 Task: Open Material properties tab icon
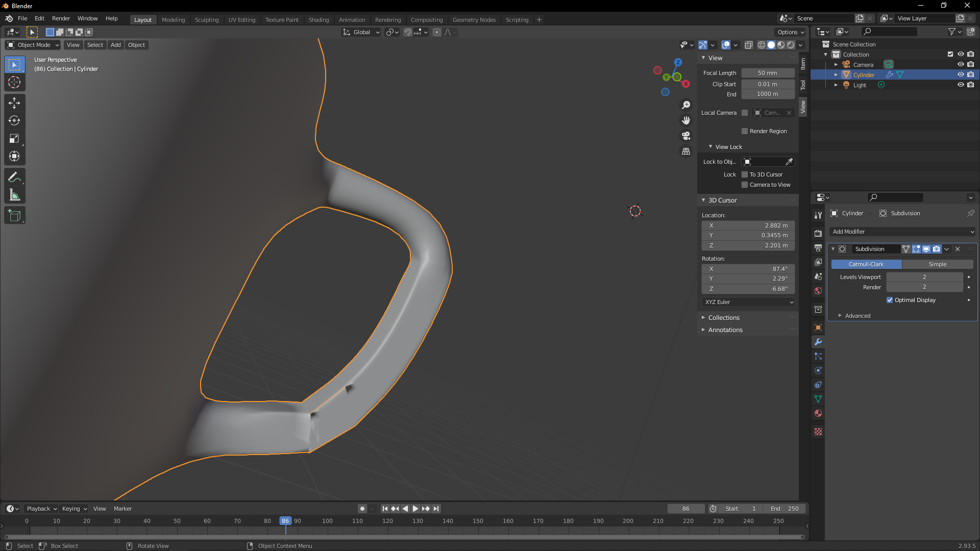(818, 414)
